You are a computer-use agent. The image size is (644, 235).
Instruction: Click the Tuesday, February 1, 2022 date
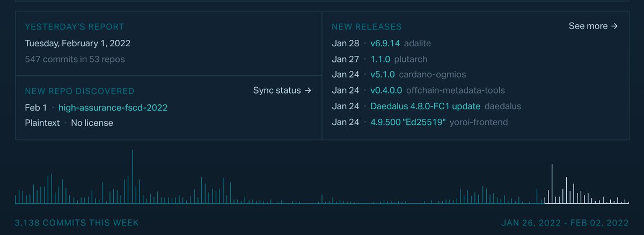point(78,43)
